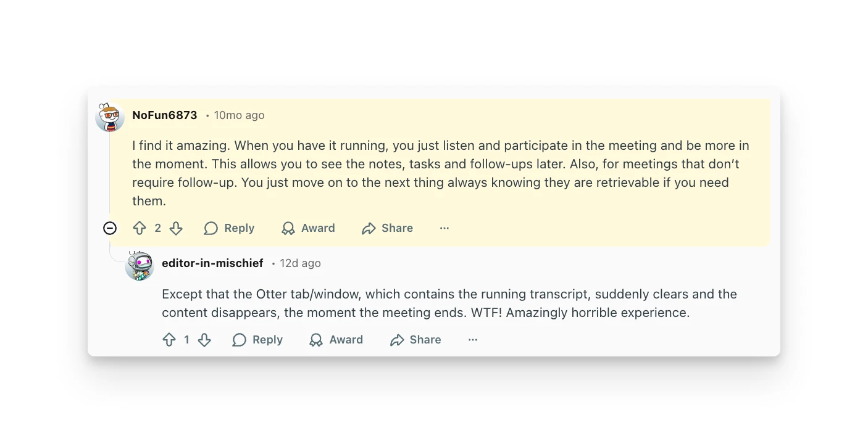Upvote editor-in-mischief's reply
This screenshot has height=444, width=868.
[x=169, y=340]
